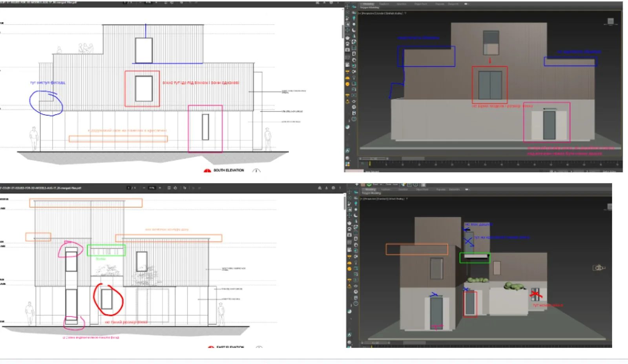Click green circular icon in lower 3ds Max top toolbar
The height and width of the screenshot is (364, 628).
pyautogui.click(x=369, y=184)
